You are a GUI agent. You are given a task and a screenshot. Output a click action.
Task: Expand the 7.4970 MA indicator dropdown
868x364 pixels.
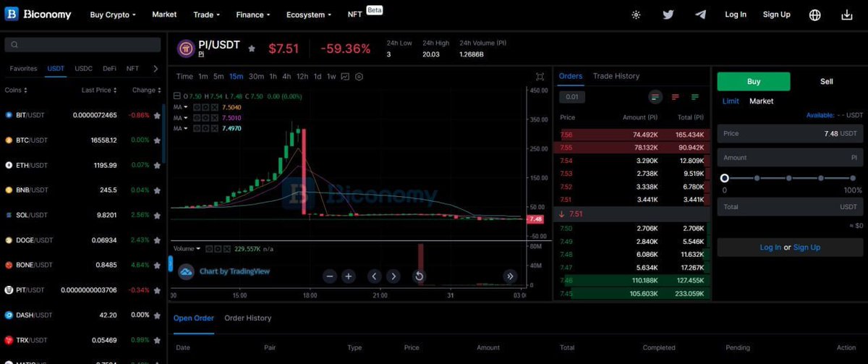pos(187,128)
